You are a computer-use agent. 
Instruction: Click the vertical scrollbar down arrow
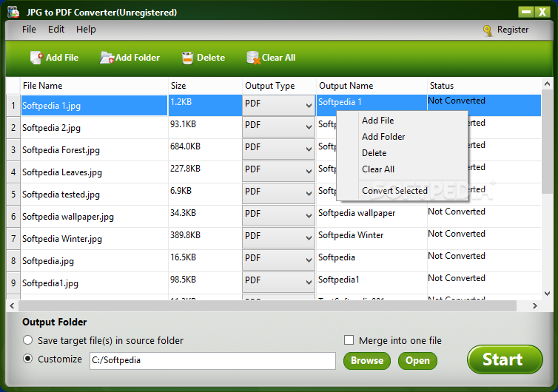[x=547, y=294]
